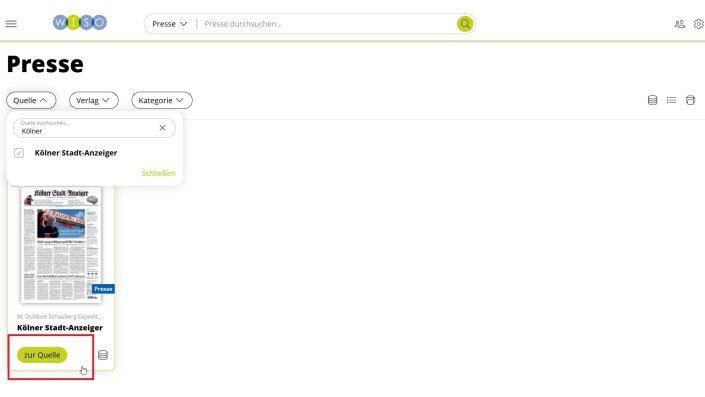Expand the Kategorie filter dropdown
Image resolution: width=705 pixels, height=397 pixels.
coord(162,100)
